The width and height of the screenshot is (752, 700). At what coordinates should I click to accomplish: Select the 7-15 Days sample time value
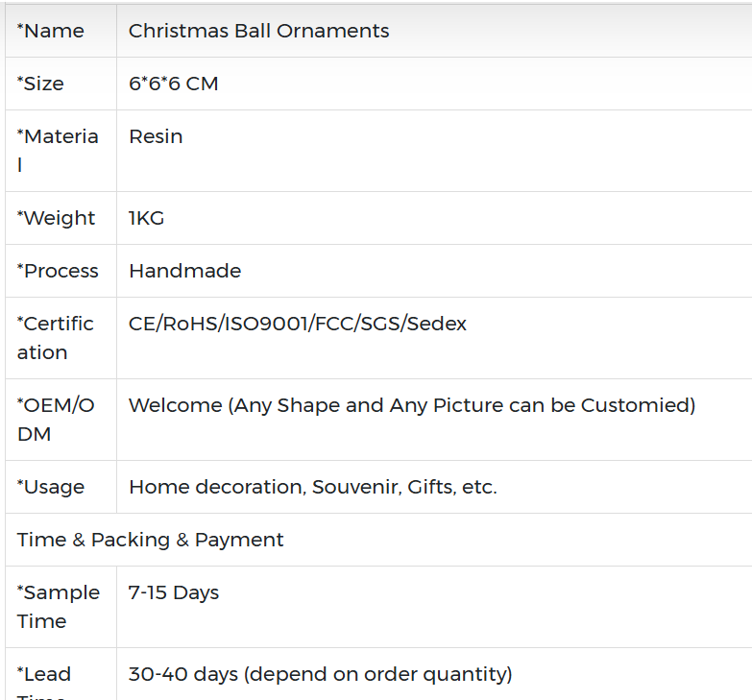click(173, 592)
